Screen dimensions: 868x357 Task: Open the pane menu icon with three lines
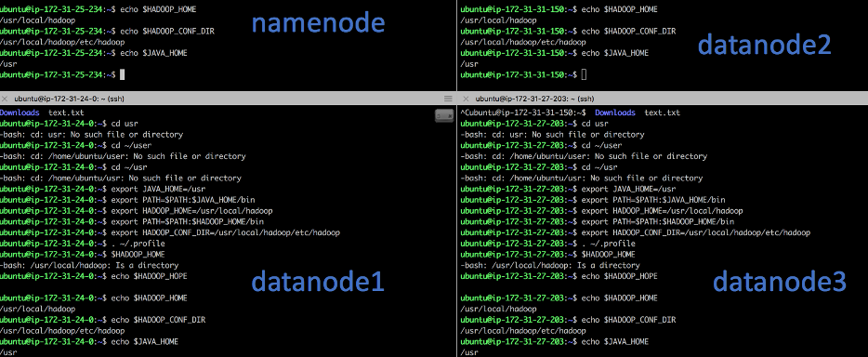coord(448,99)
